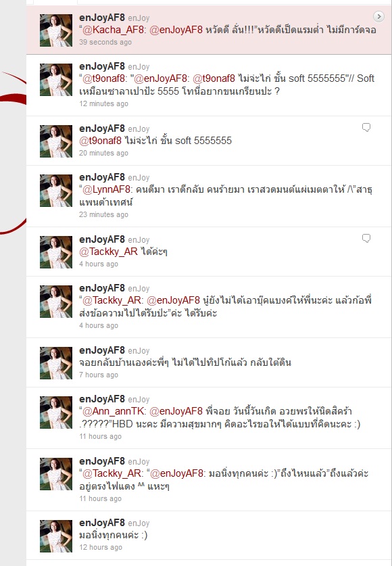Click the avatar beside the 12 minutes ago tweet

point(56,79)
